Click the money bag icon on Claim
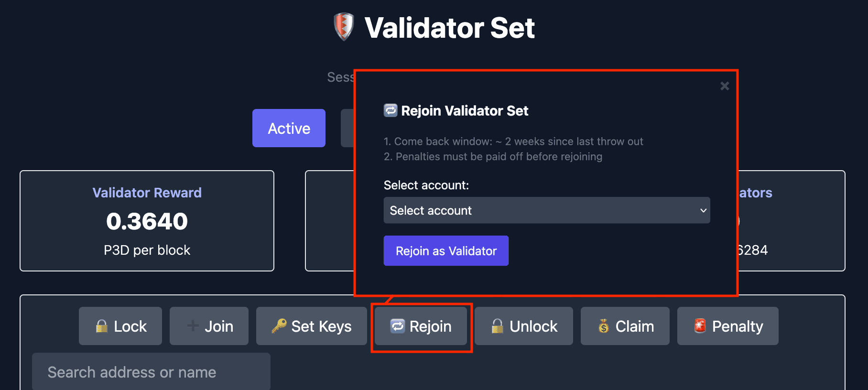 (x=603, y=326)
